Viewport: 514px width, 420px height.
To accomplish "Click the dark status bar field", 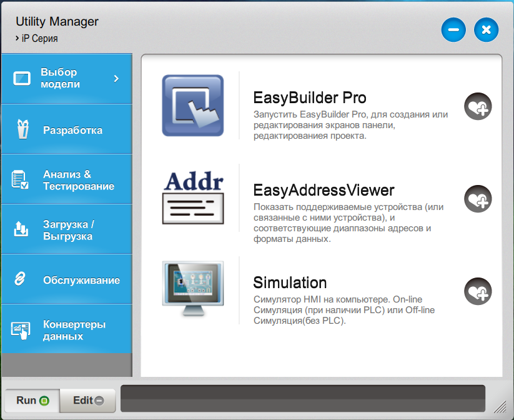I will click(303, 398).
